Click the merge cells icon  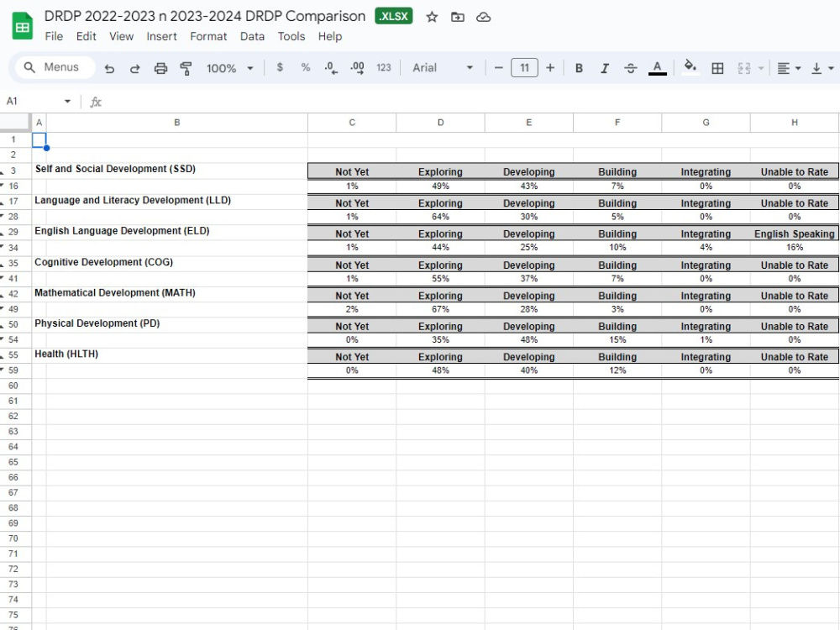click(x=744, y=68)
